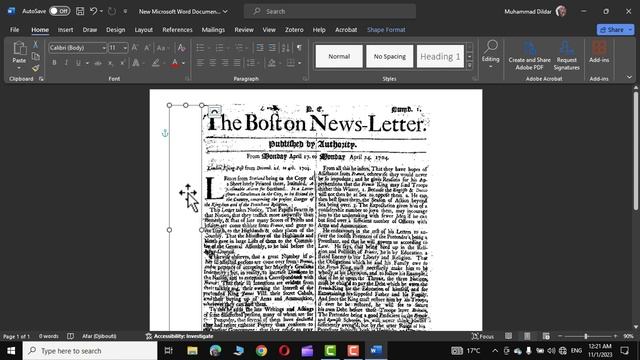Click the Sort A-Z icon
The width and height of the screenshot is (640, 360).
[285, 48]
